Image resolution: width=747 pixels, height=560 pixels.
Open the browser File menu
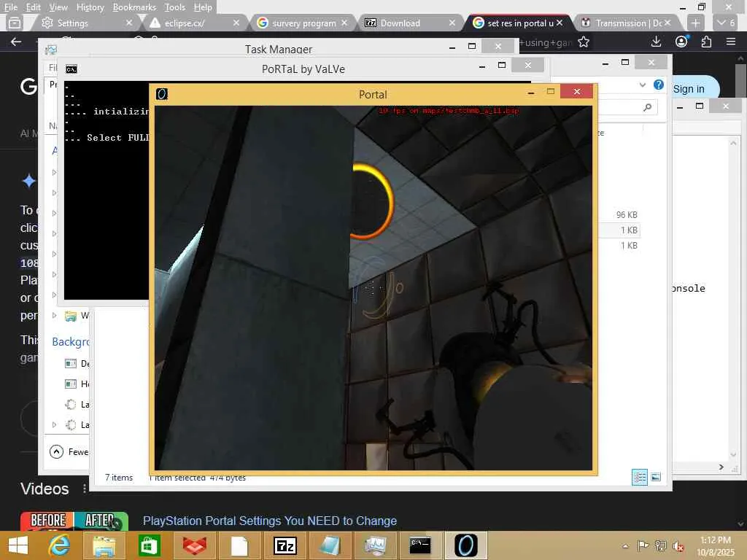tap(10, 7)
